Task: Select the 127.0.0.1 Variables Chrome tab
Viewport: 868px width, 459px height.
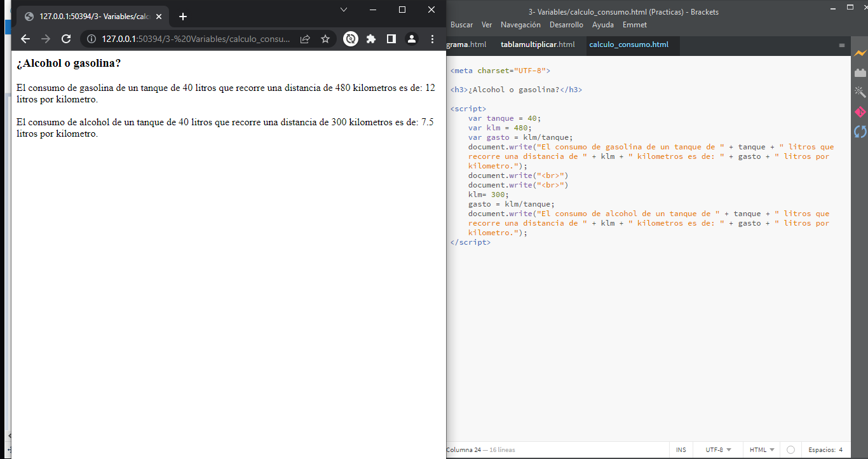Action: click(x=94, y=17)
